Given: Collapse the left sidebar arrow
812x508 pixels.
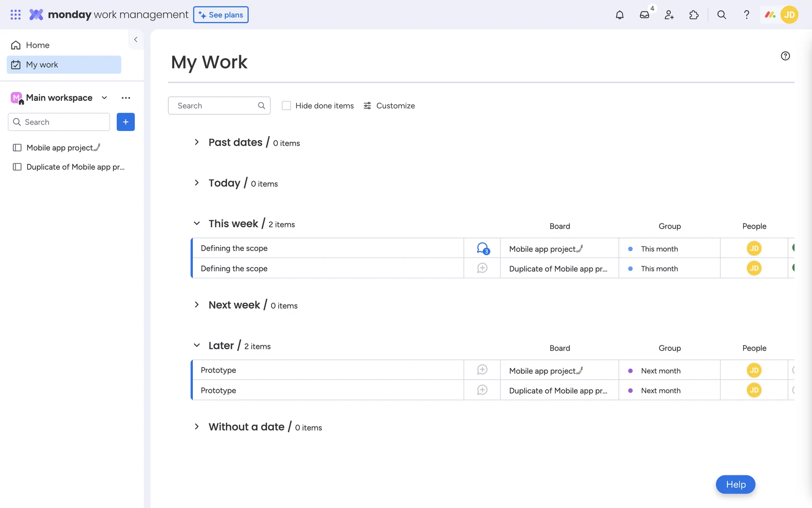Looking at the screenshot, I should [x=136, y=39].
